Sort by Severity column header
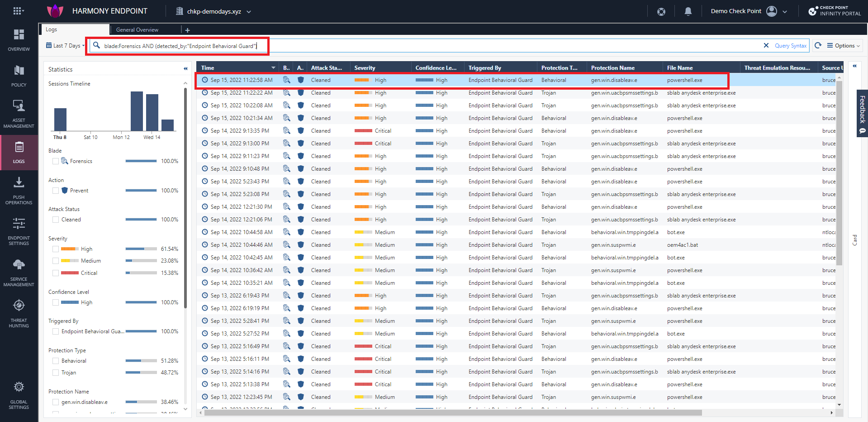The image size is (868, 422). tap(381, 67)
